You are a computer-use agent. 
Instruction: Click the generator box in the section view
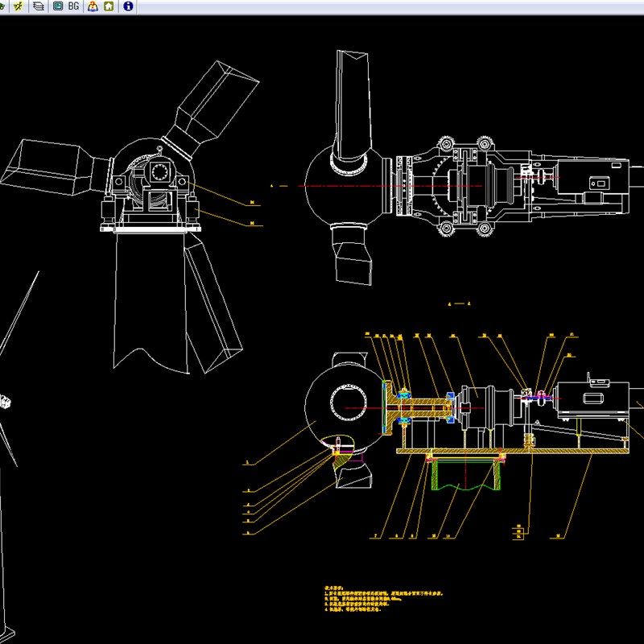coord(592,399)
